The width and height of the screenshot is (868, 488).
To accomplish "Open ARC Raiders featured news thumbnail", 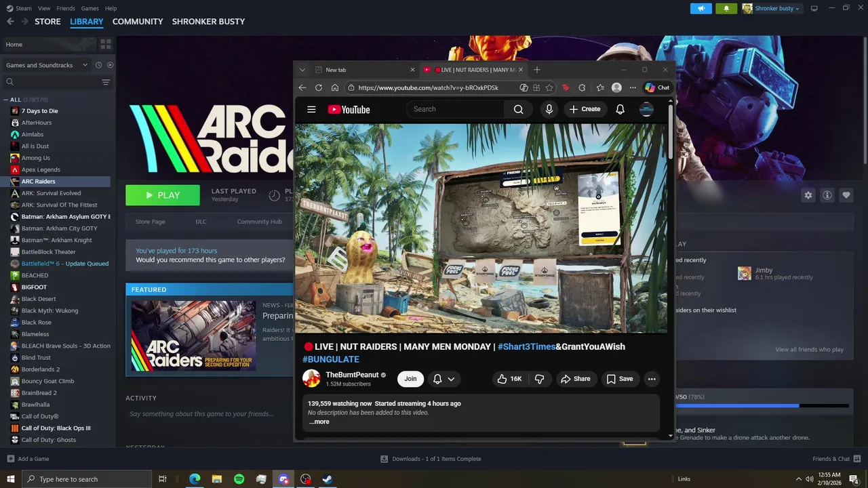I will [x=193, y=335].
